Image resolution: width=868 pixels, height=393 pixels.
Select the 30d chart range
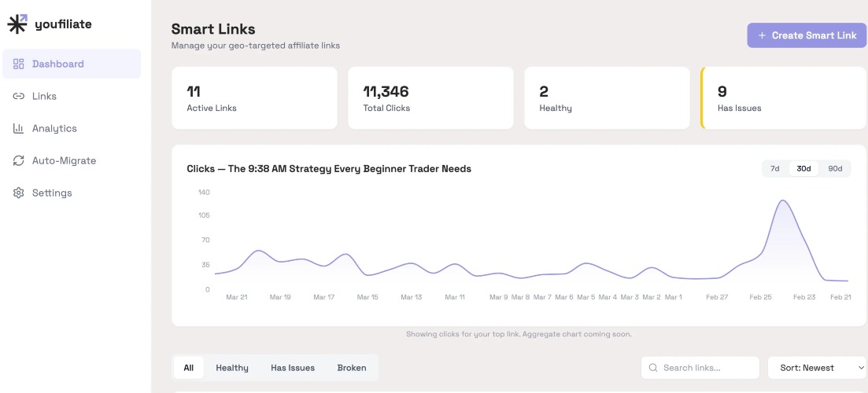click(x=803, y=168)
